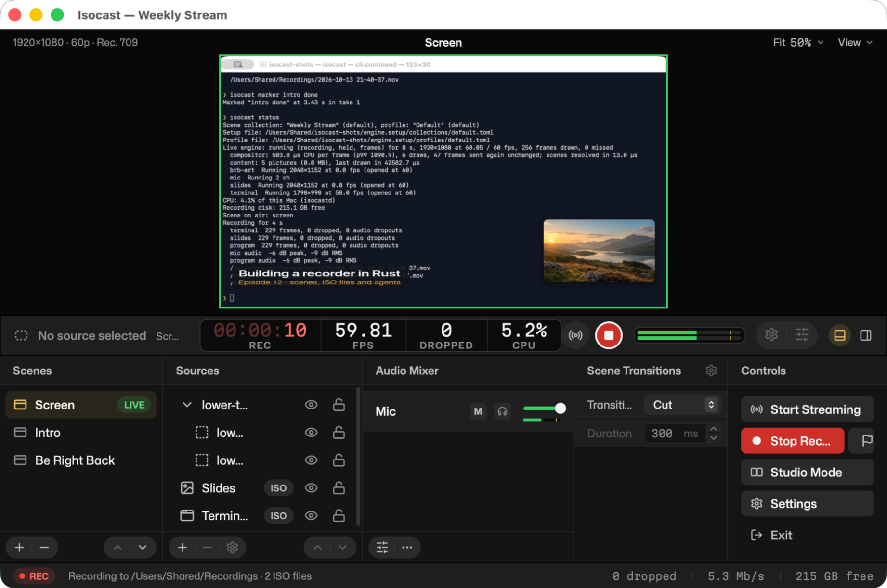Click Exit in Controls panel
Viewport: 887px width, 588px height.
tap(807, 535)
